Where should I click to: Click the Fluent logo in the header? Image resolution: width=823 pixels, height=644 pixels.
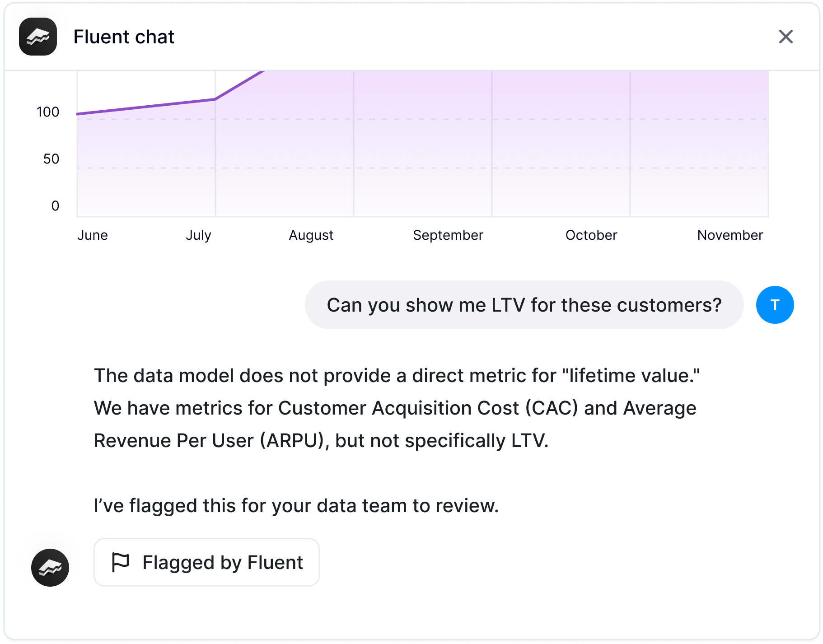click(38, 37)
